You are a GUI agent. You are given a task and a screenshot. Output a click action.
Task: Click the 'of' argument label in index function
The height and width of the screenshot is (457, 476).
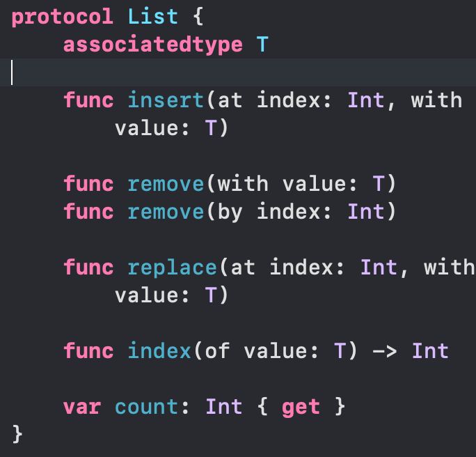217,351
